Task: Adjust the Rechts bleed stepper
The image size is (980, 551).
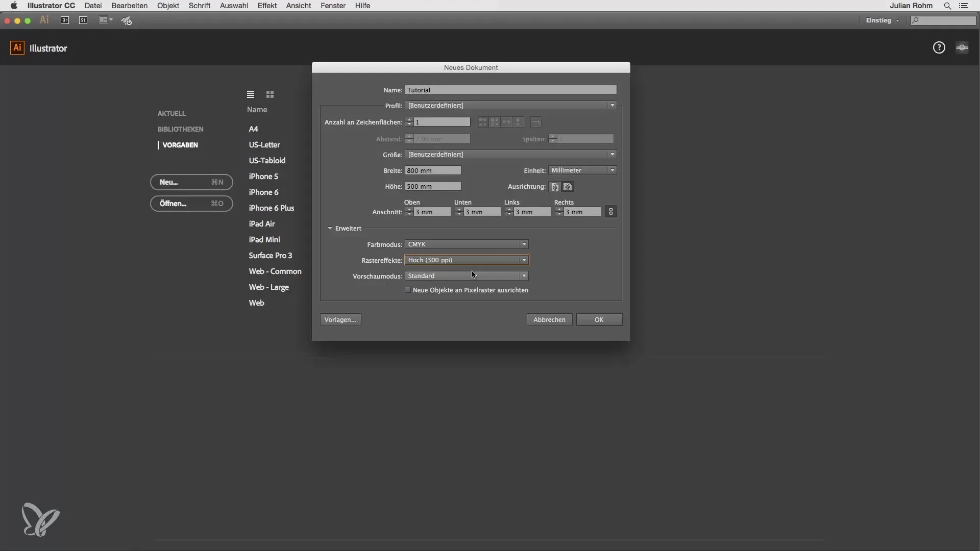Action: coord(559,212)
